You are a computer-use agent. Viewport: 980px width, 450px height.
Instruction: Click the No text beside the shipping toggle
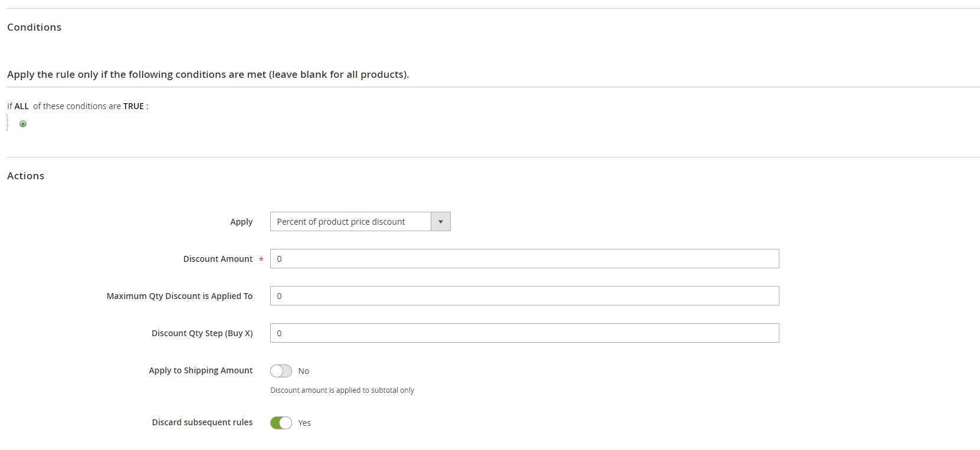[x=303, y=371]
